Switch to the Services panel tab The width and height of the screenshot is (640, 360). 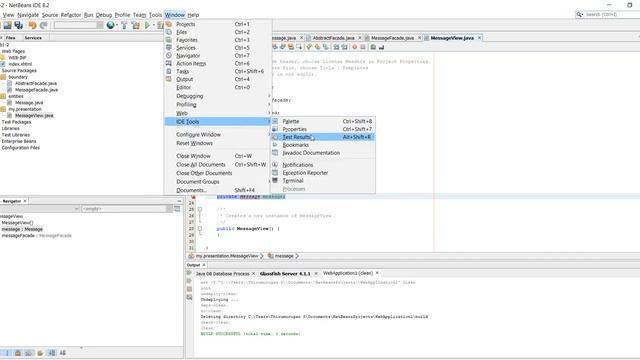pos(33,38)
